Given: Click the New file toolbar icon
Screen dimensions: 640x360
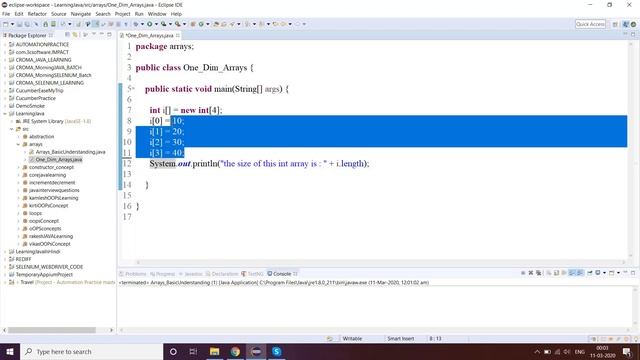Looking at the screenshot, I should (x=6, y=24).
